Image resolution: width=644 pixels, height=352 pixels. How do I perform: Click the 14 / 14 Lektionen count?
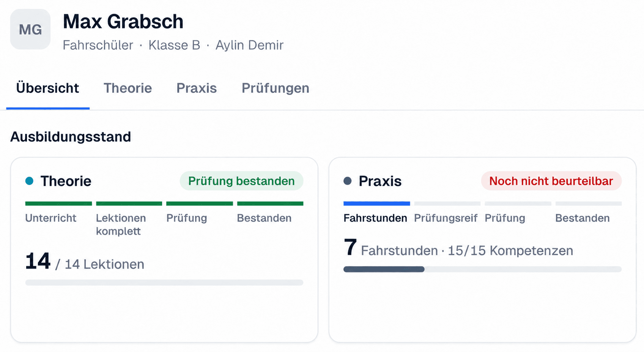click(x=85, y=262)
